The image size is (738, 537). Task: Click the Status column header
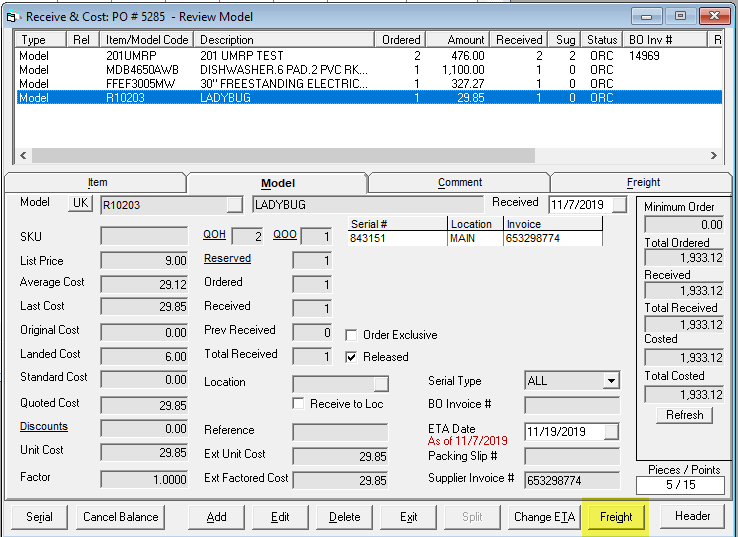pos(602,40)
